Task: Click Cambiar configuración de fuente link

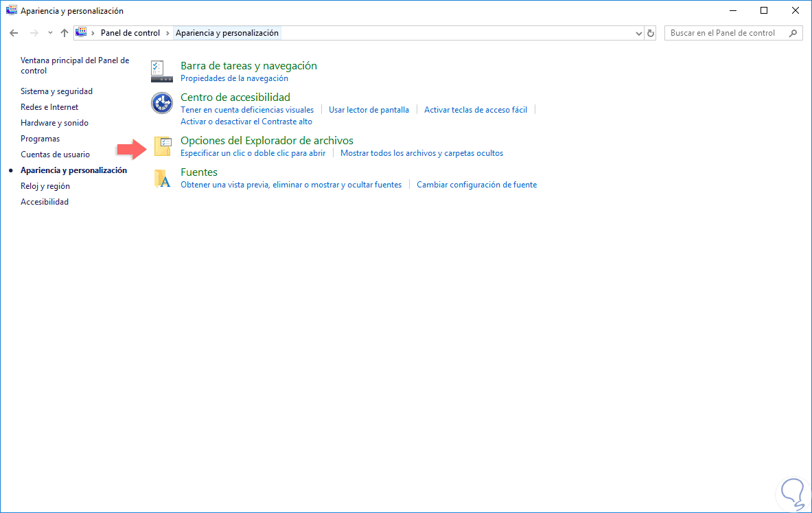Action: (x=476, y=185)
